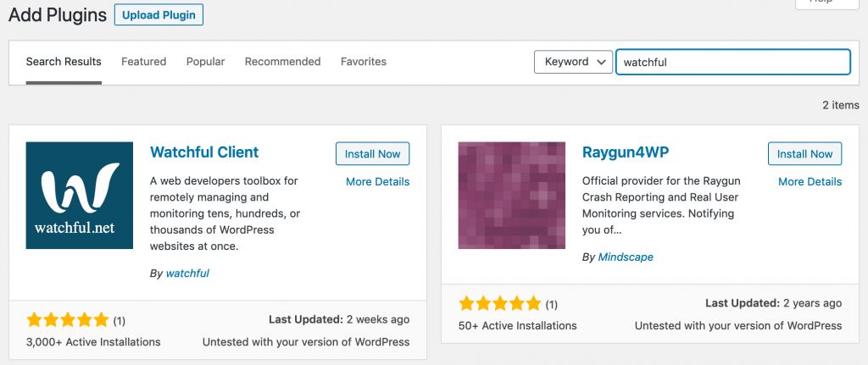
Task: Click the star rating of Watchful Client
Action: [68, 319]
